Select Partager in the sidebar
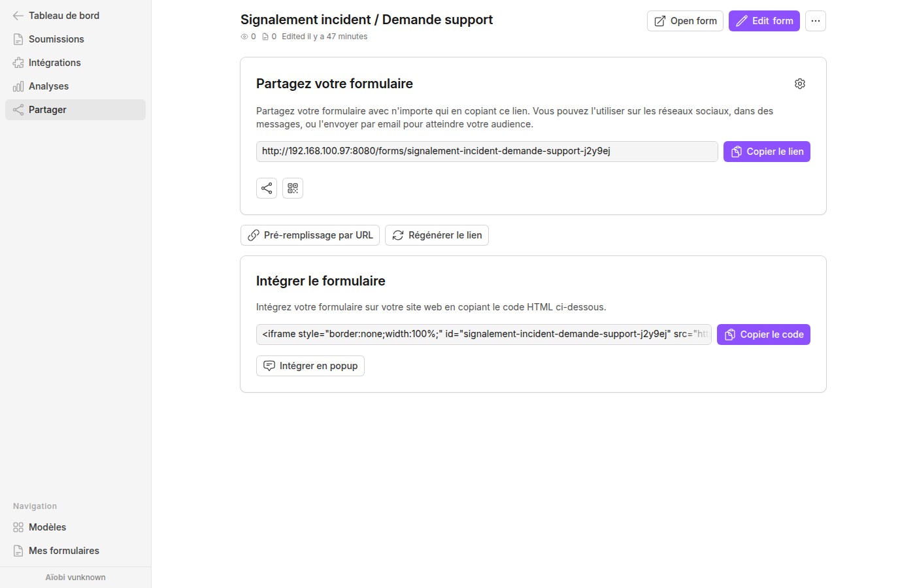This screenshot has height=588, width=915. [75, 110]
